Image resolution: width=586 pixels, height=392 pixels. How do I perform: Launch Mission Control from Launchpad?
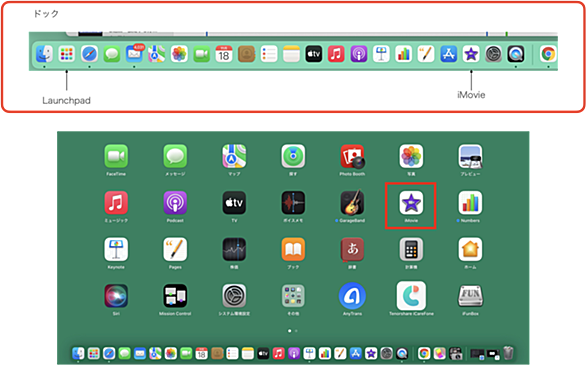(175, 296)
